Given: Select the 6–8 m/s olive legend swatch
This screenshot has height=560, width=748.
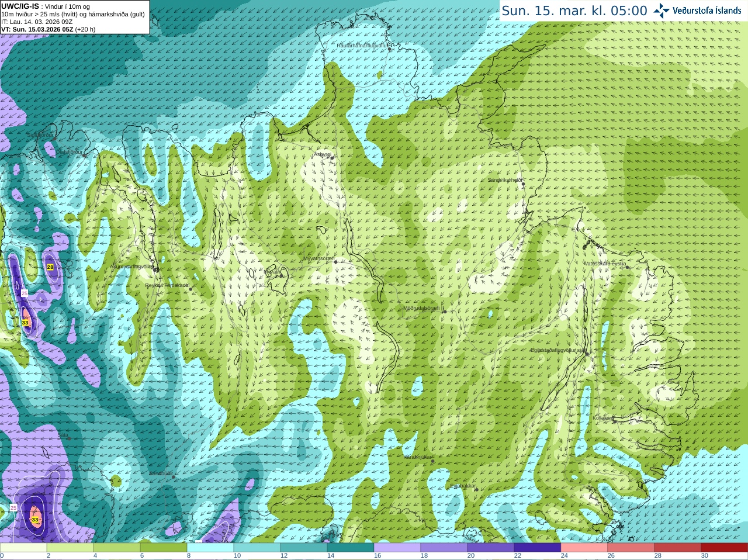Looking at the screenshot, I should tap(164, 548).
